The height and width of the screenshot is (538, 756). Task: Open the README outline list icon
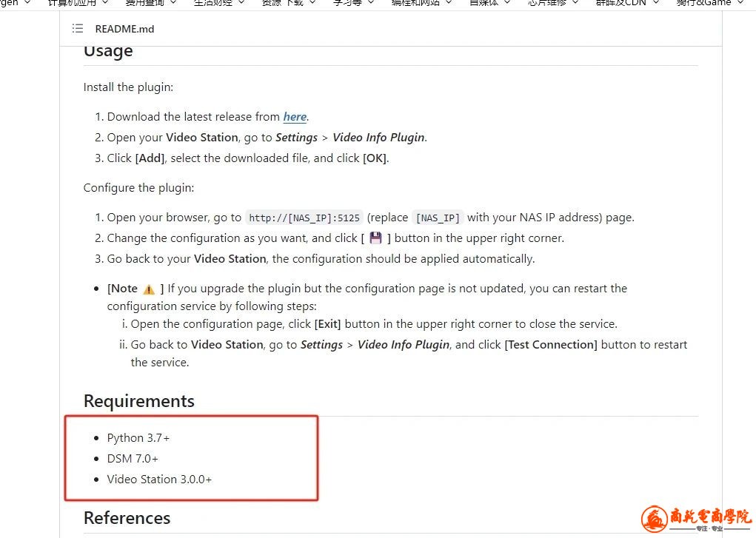coord(78,28)
